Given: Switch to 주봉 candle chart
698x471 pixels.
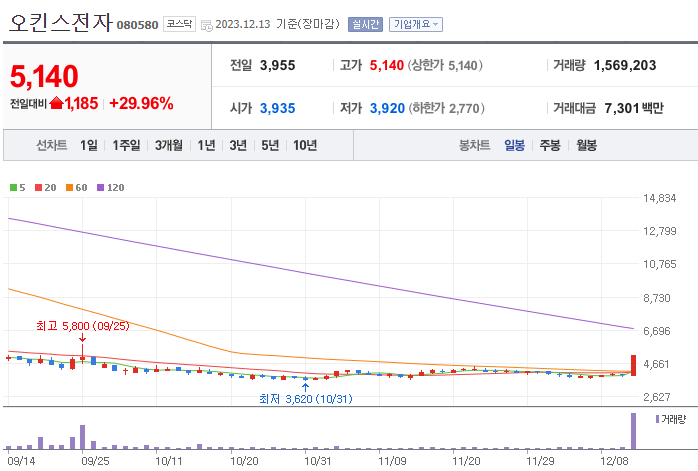Looking at the screenshot, I should pyautogui.click(x=550, y=145).
